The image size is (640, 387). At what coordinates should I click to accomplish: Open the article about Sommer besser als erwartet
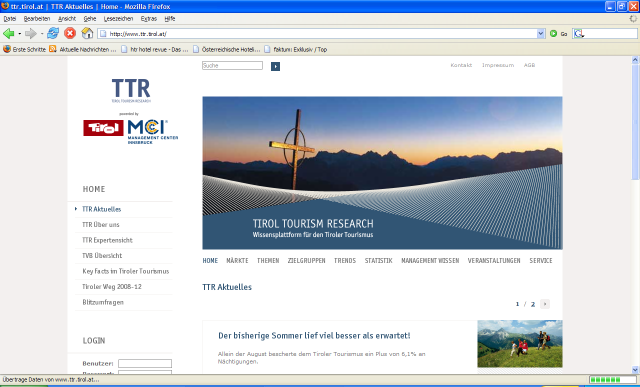pos(314,336)
